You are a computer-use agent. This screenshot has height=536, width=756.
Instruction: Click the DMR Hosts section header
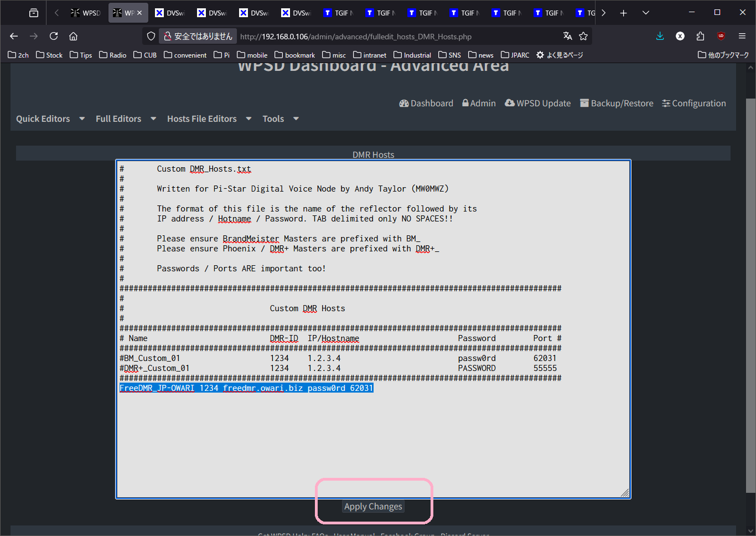(x=373, y=154)
